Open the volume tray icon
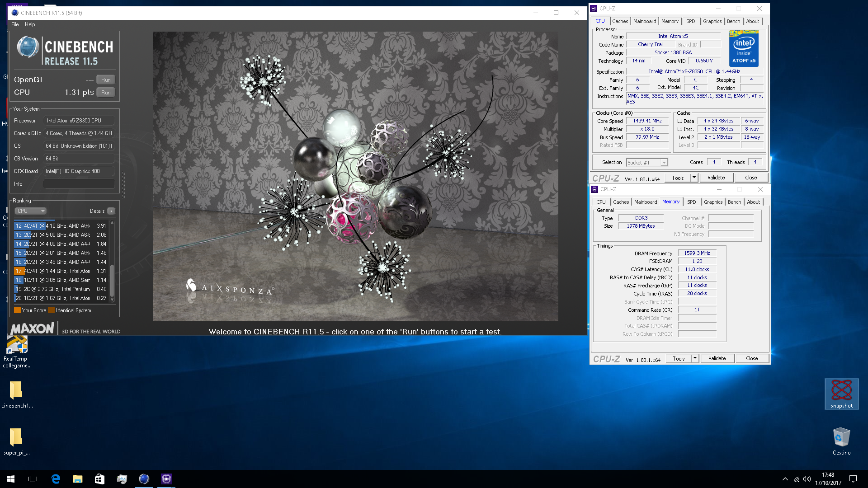868x488 pixels. (807, 479)
